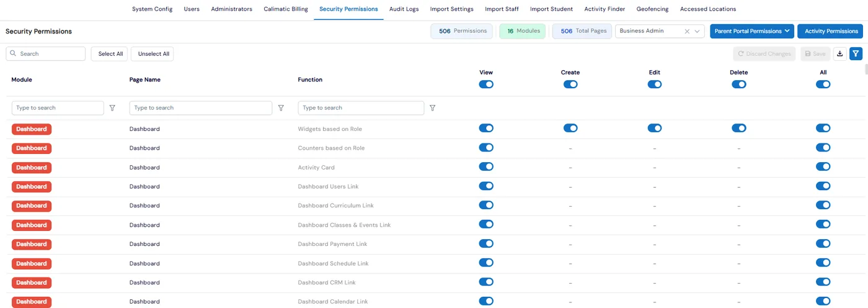Click the Activity Permissions button
Image resolution: width=868 pixels, height=308 pixels.
point(831,31)
